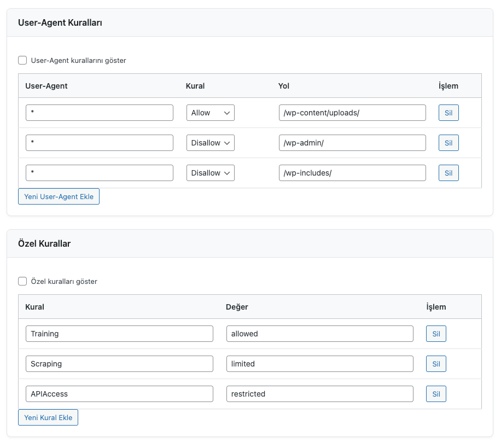Screen dimensions: 501x448
Task: Delete the Training rule with Sil
Action: tap(436, 334)
